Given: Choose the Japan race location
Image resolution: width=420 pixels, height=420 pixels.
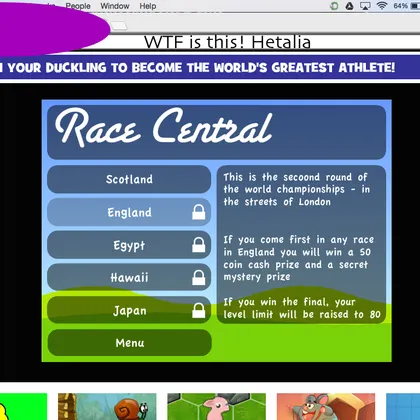Looking at the screenshot, I should 129,310.
